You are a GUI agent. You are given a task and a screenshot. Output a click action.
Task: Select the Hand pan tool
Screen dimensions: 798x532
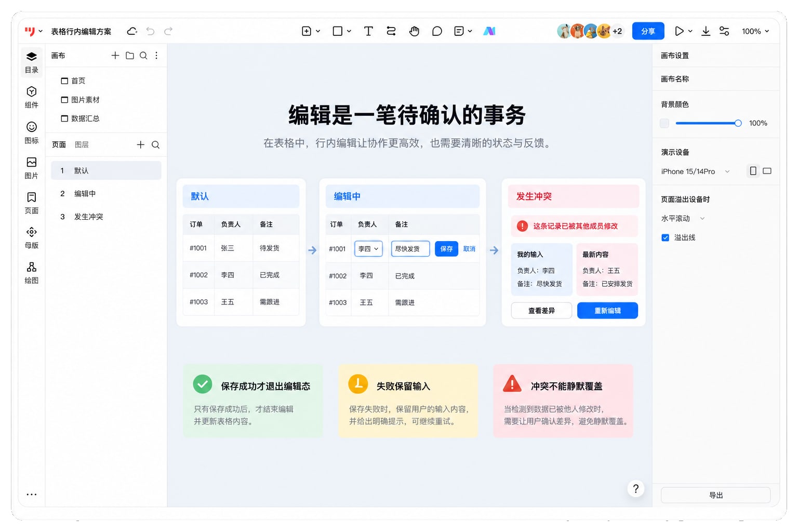414,31
